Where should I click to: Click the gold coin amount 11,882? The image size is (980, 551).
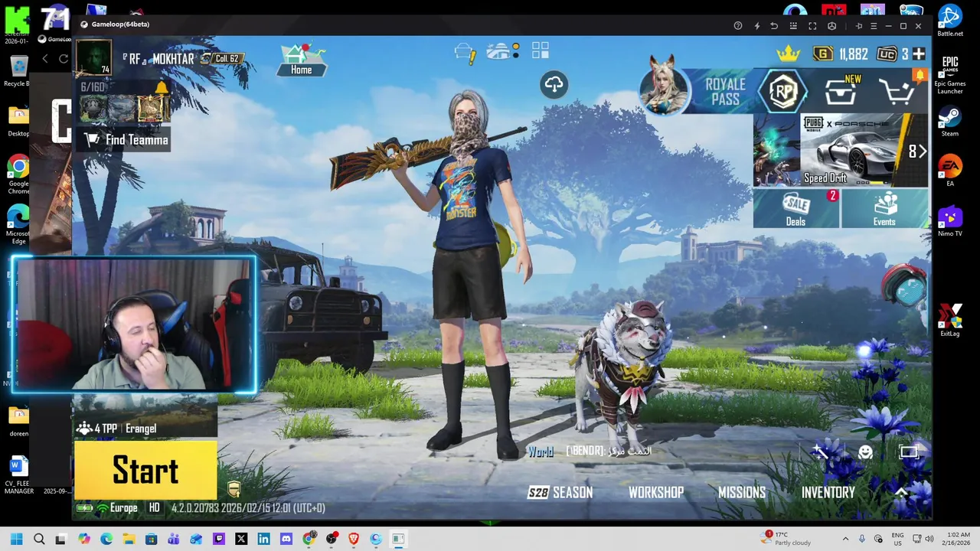[853, 54]
